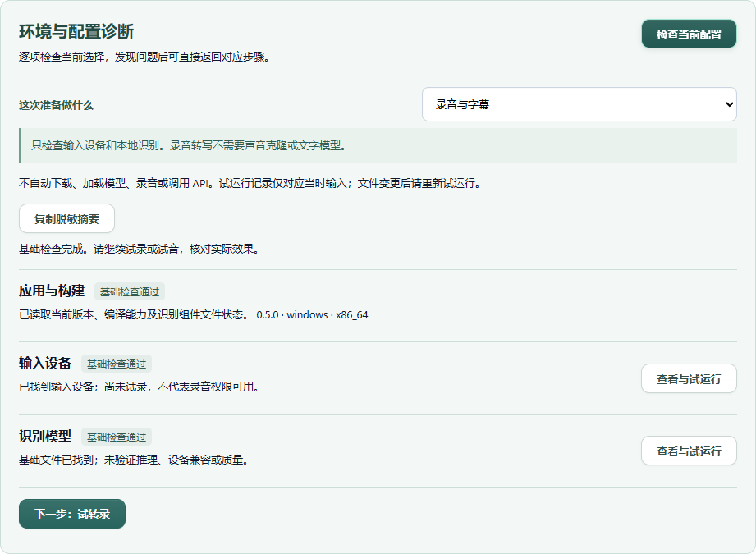Click 基础检查通过 badge beside 识别模型
This screenshot has height=554, width=756.
(x=117, y=437)
